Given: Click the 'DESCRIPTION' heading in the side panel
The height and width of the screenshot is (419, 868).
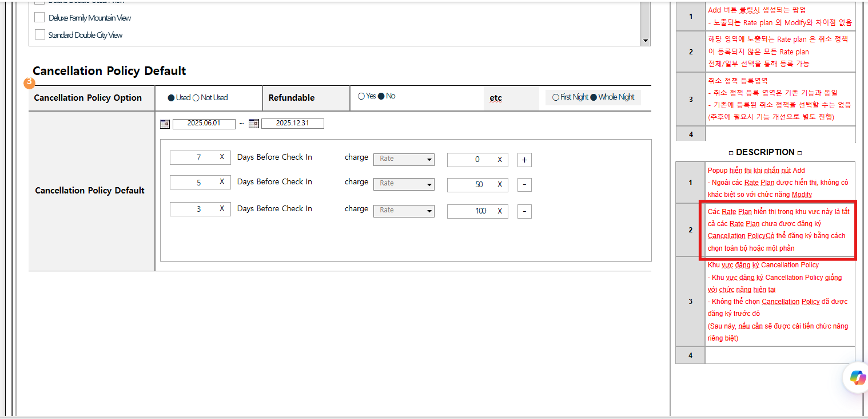Looking at the screenshot, I should [x=765, y=152].
